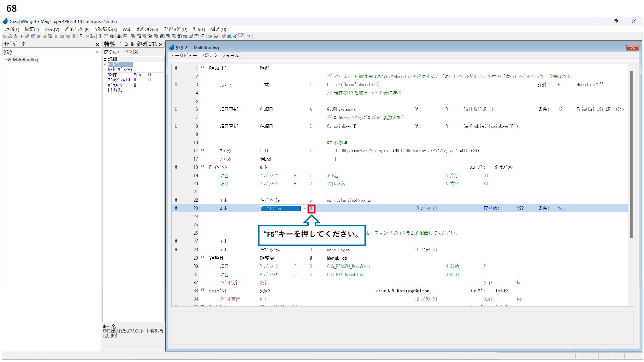Close the Properties panel with its X

[x=160, y=44]
